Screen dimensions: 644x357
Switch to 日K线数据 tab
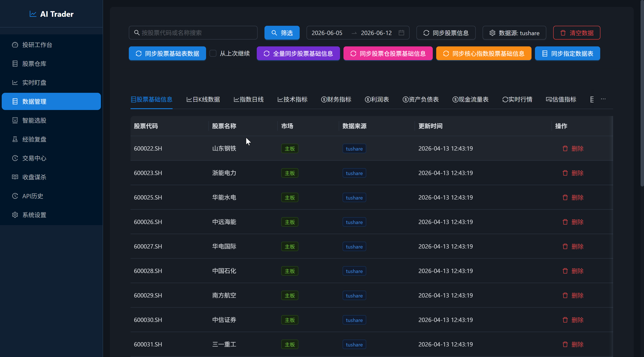click(x=203, y=99)
